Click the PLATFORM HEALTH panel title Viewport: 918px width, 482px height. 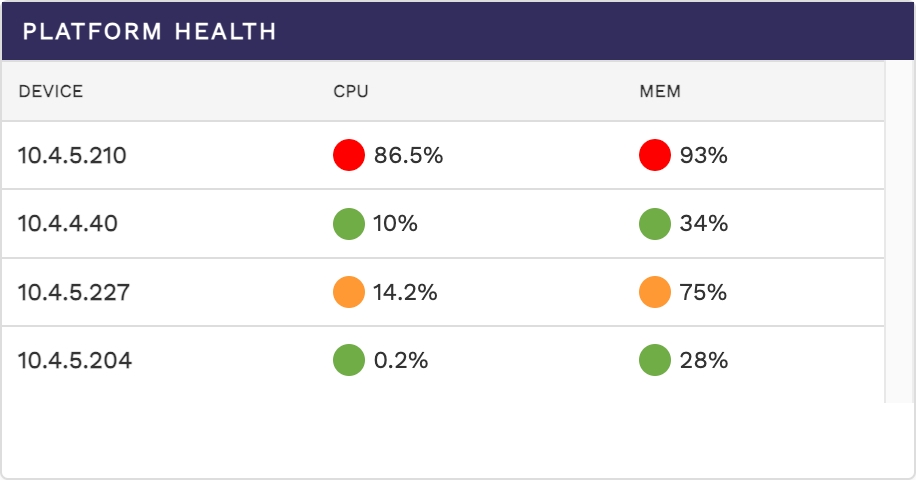[x=150, y=31]
